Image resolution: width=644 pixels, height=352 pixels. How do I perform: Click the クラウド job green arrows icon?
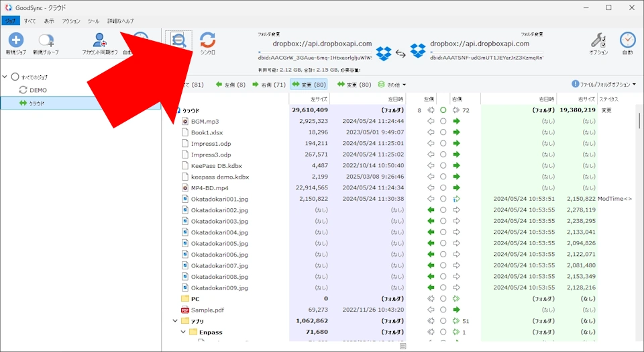(x=23, y=103)
